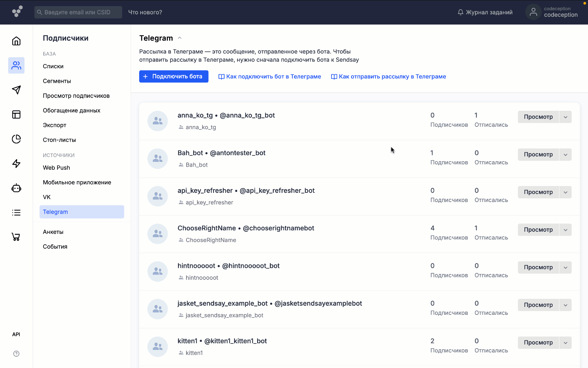Open the home icon in sidebar
The image size is (588, 368).
pos(16,41)
